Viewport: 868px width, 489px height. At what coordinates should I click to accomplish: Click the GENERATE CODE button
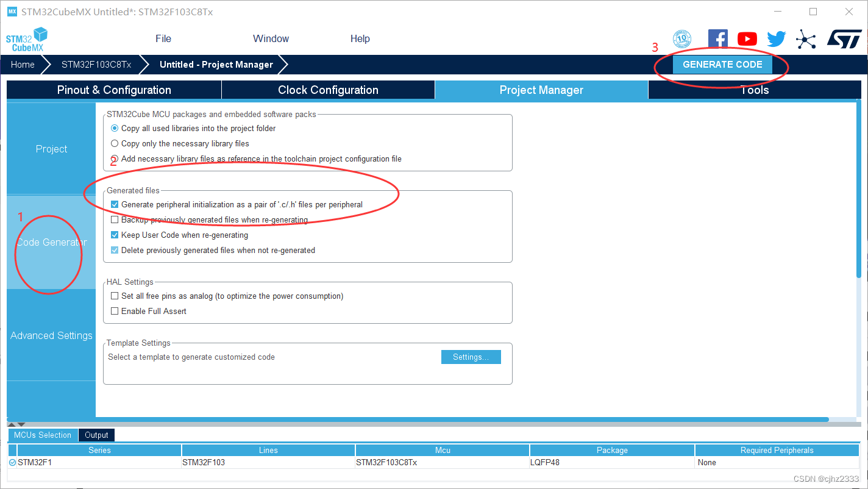(x=722, y=65)
